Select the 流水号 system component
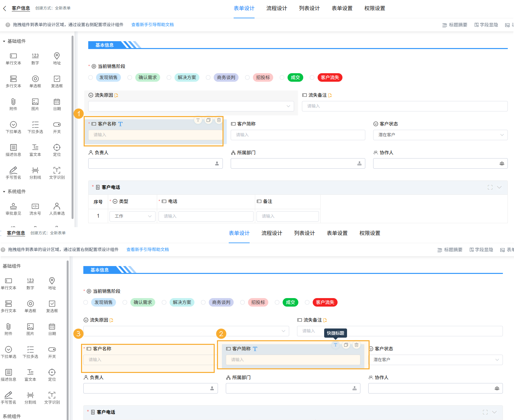 [35, 209]
